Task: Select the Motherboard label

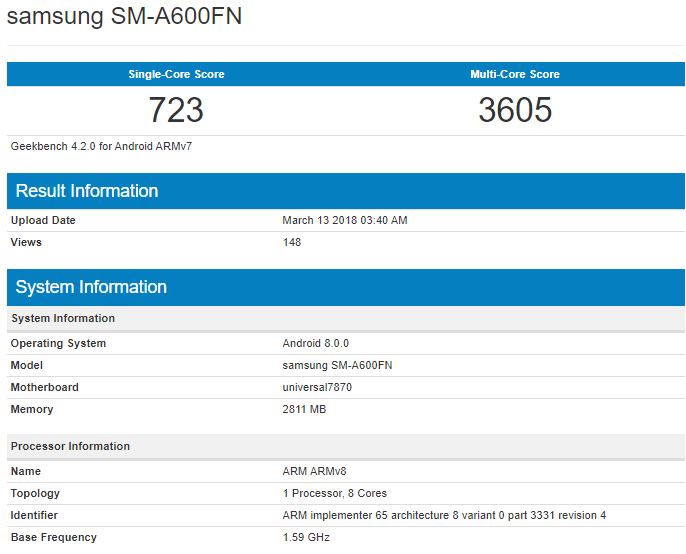Action: click(x=45, y=387)
